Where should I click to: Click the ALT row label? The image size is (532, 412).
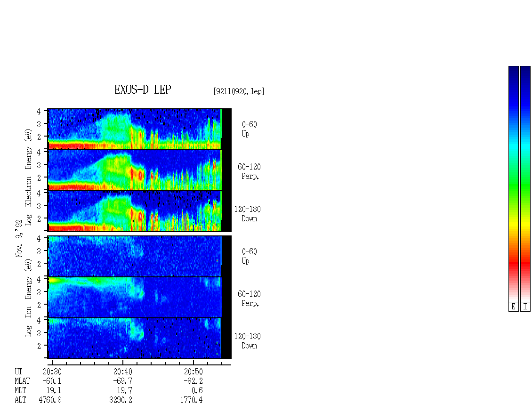point(20,400)
